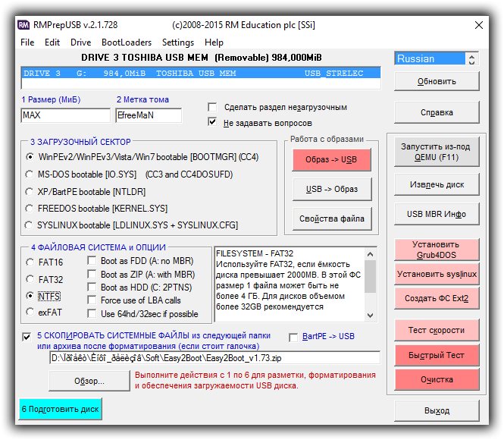Enable Force use of LBA calls
Image resolution: width=504 pixels, height=440 pixels.
click(x=92, y=300)
